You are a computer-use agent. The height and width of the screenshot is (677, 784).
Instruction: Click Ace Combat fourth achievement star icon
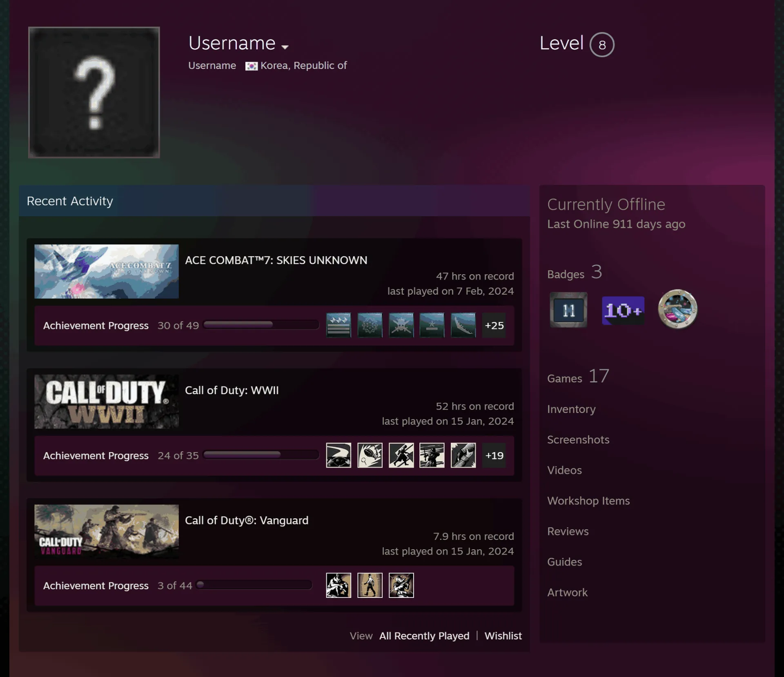point(432,325)
